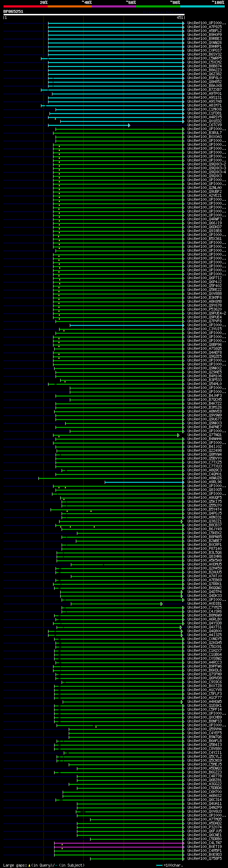
Task: Select label UniRef100_A5K5A9
Action: coord(204,561)
